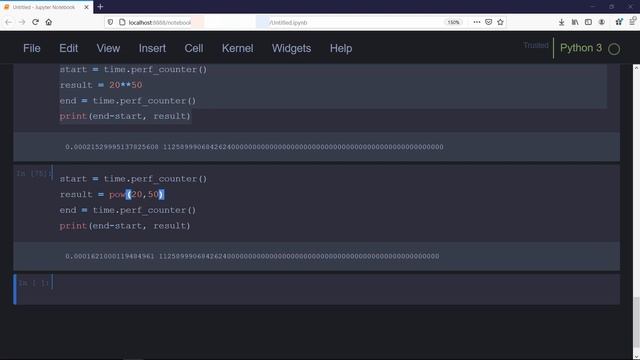640x360 pixels.
Task: Open the Firefox account icon
Action: click(602, 22)
